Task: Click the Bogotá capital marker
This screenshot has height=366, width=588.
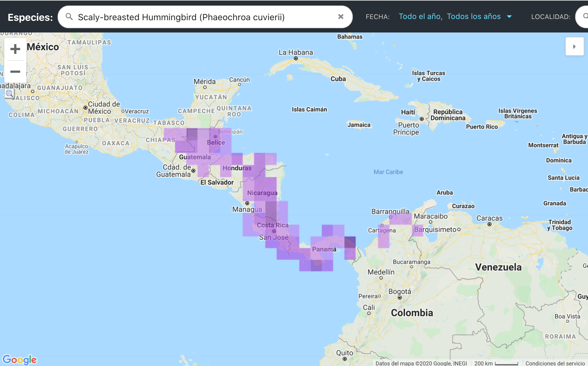Action: point(400,297)
